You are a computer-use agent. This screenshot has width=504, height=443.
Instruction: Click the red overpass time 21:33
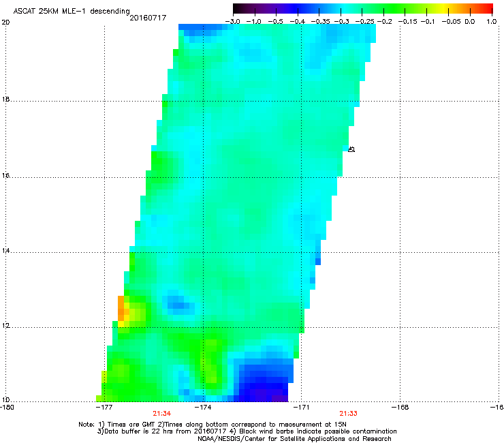point(348,414)
